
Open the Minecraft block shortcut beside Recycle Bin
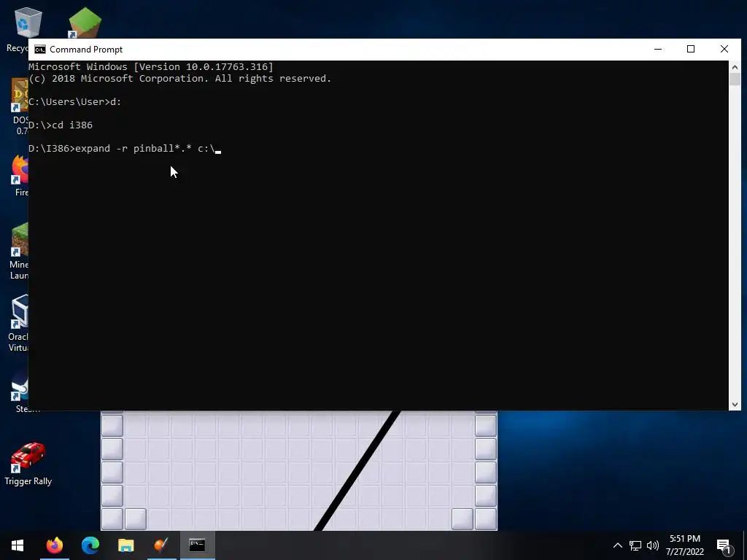85,23
